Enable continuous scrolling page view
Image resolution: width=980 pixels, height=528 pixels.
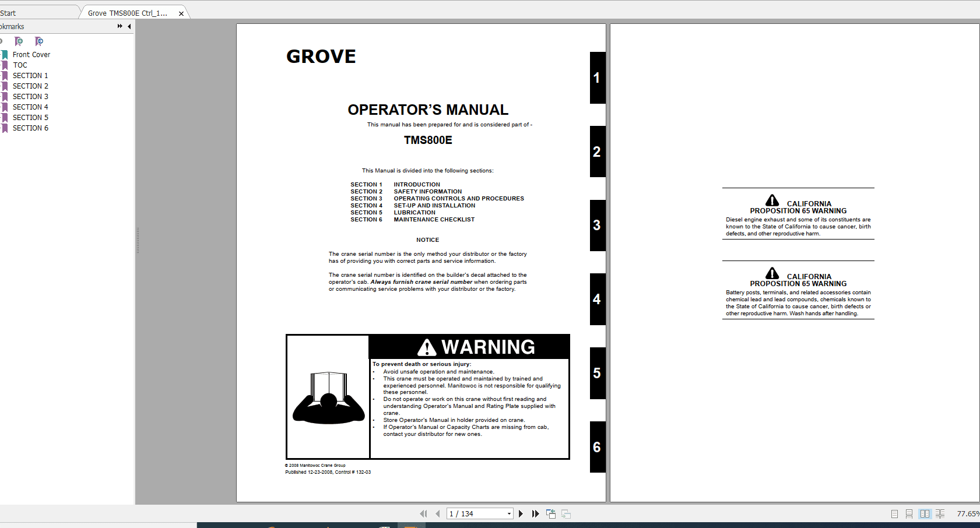(x=909, y=514)
